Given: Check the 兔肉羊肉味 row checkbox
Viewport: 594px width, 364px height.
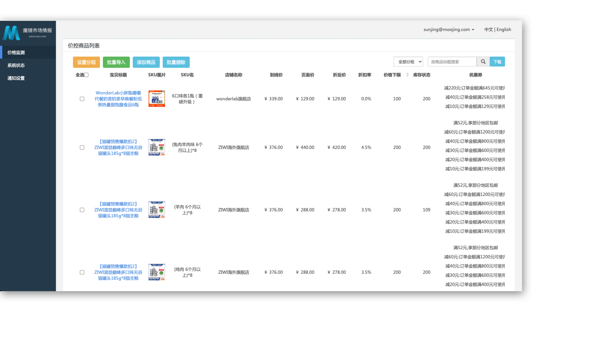Looking at the screenshot, I should 82,147.
